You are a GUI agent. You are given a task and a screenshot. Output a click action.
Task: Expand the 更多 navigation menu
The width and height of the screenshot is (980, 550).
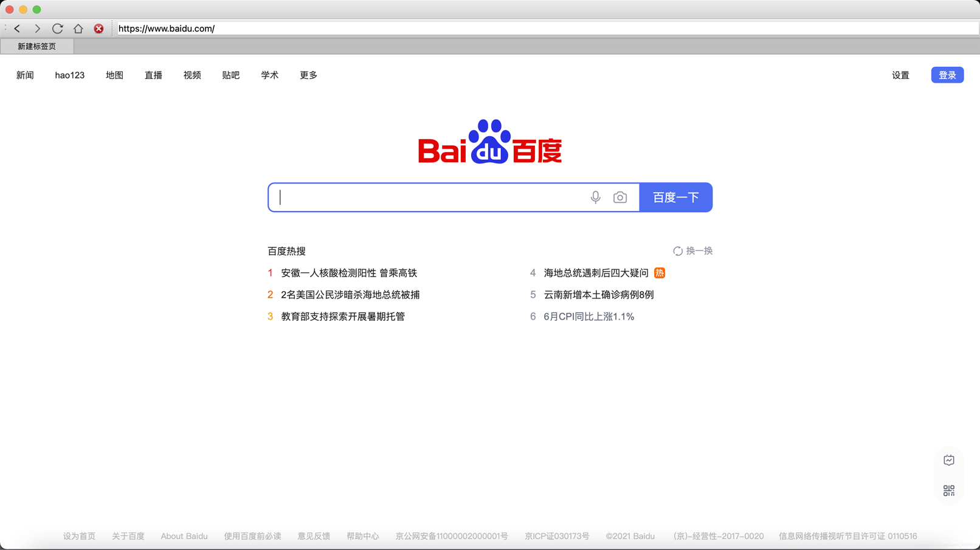tap(308, 75)
